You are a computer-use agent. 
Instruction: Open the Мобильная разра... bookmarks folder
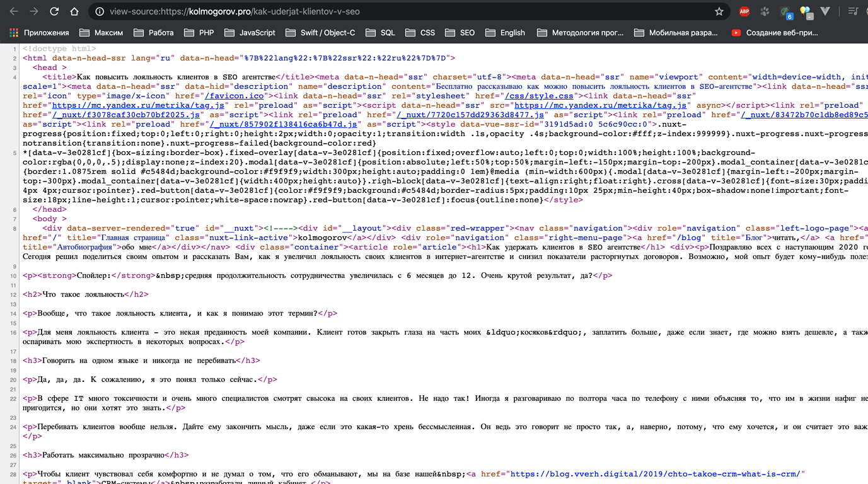[x=676, y=33]
